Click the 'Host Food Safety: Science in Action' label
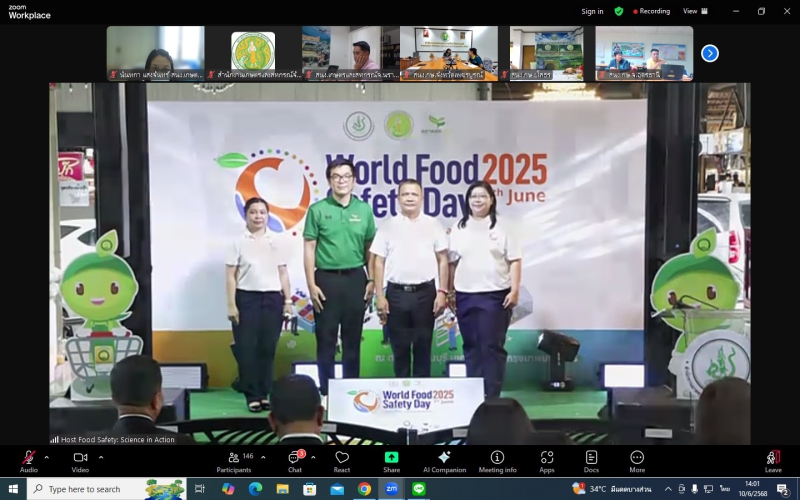The width and height of the screenshot is (800, 500). point(117,439)
